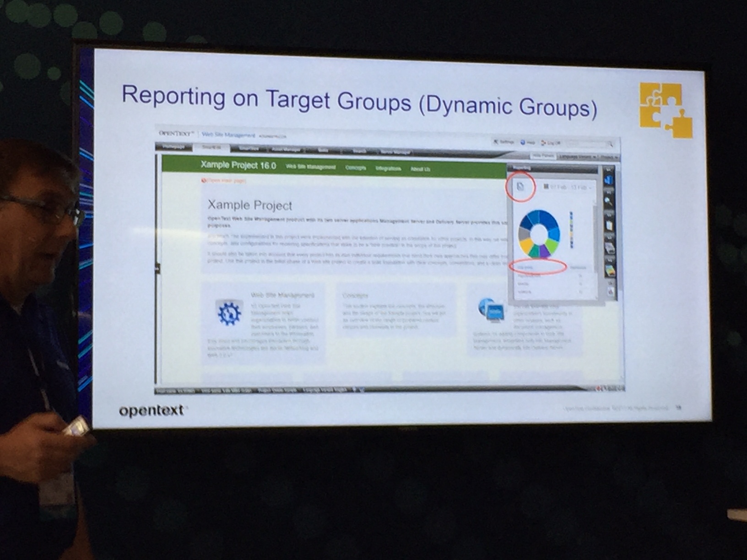Click the search box in the header
This screenshot has width=747, height=560.
click(590, 144)
